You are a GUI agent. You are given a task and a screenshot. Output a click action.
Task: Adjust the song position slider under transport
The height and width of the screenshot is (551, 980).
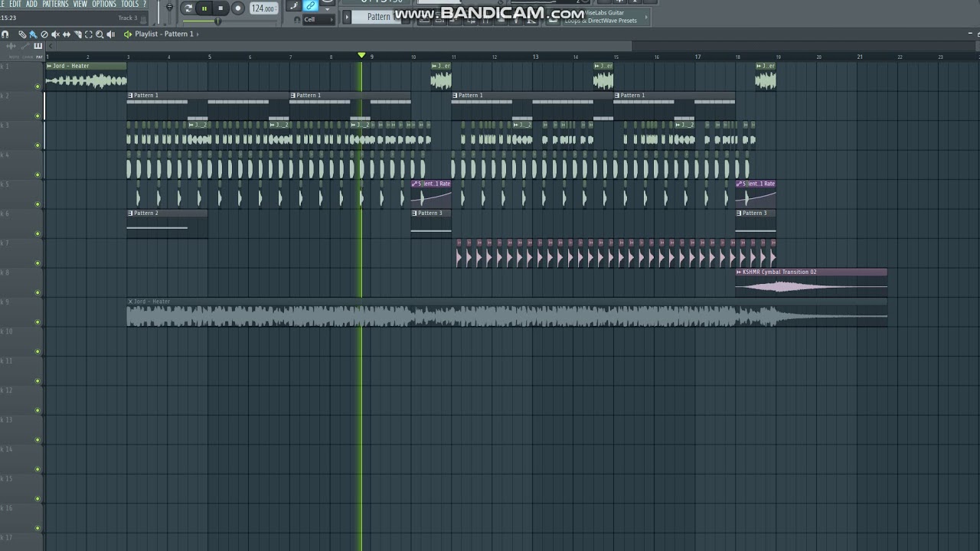click(x=217, y=21)
